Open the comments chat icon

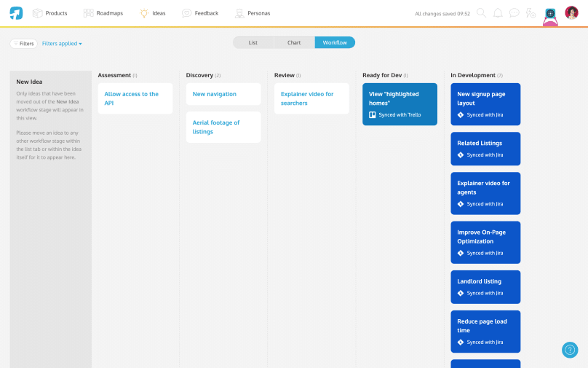tap(514, 13)
